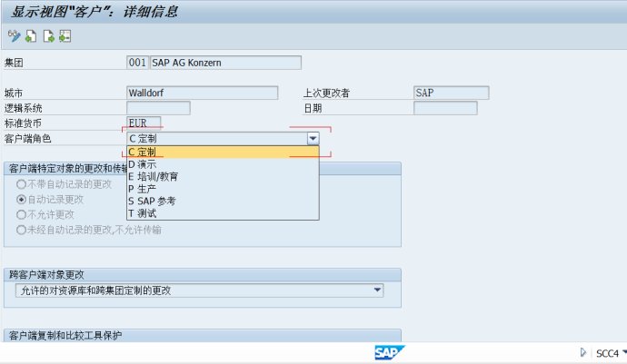Choose S SAP 参考 from role list
This screenshot has height=364, width=627.
pyautogui.click(x=223, y=201)
